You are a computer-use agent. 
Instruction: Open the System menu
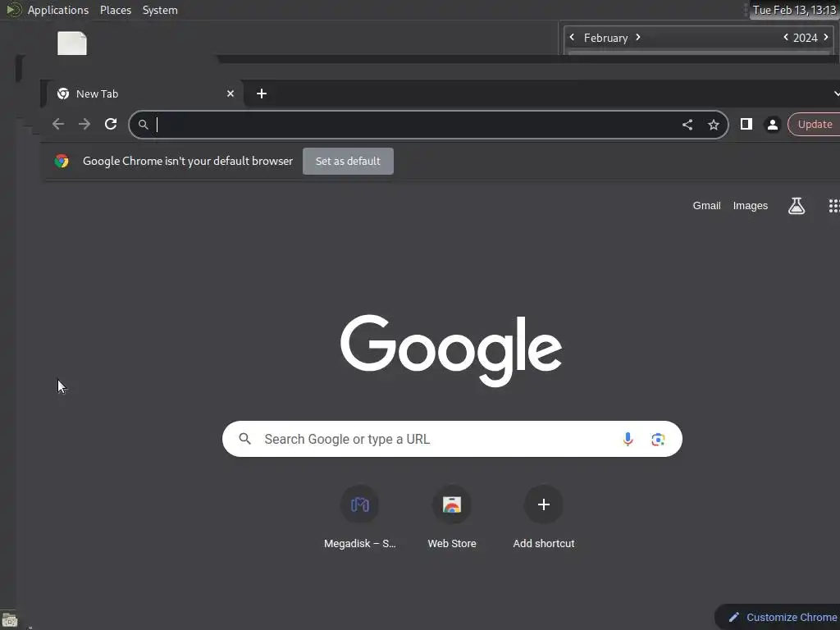160,10
